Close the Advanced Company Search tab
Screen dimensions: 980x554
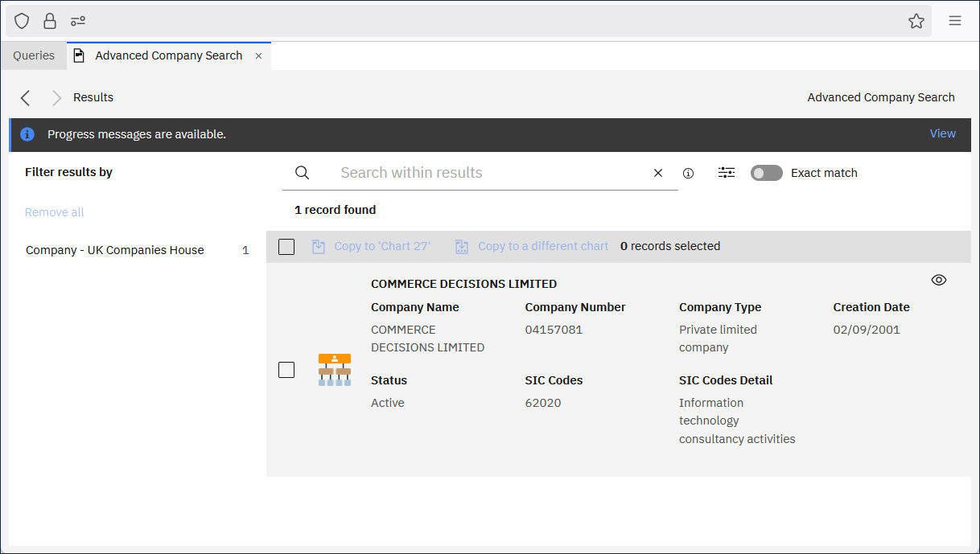(258, 55)
